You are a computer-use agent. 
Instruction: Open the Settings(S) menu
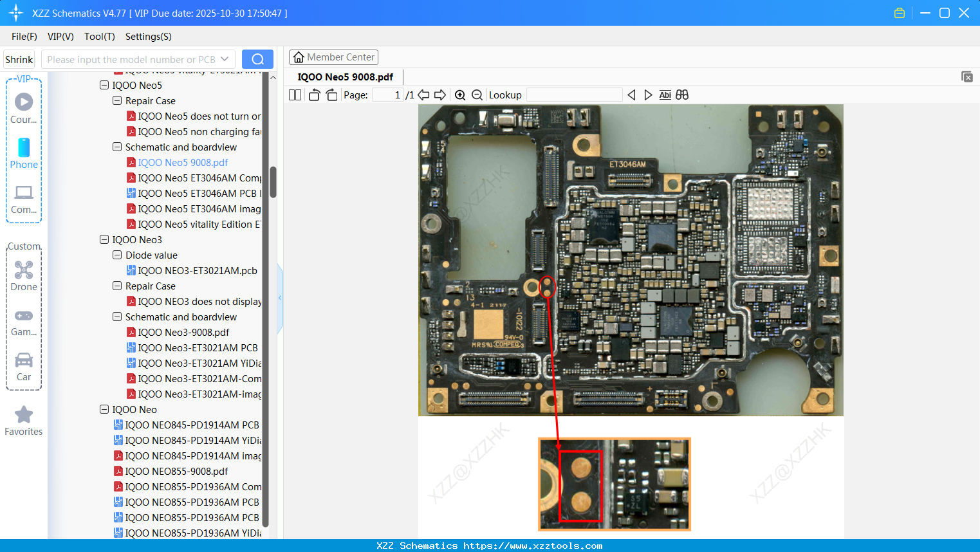coord(149,37)
